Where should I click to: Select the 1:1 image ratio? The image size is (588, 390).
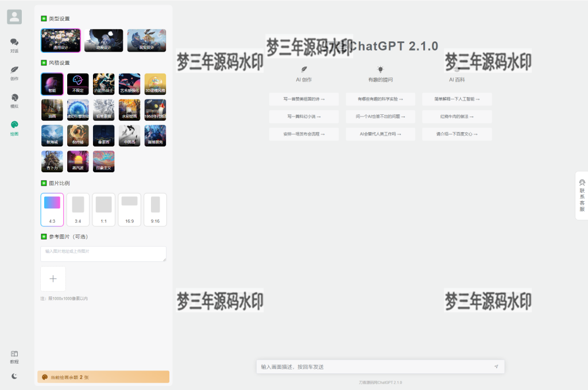(x=103, y=210)
